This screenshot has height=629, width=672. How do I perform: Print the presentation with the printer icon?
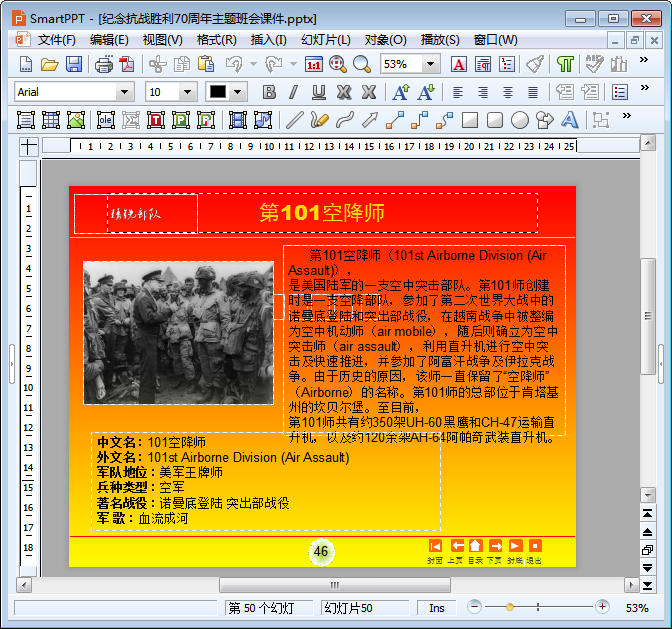coord(103,64)
